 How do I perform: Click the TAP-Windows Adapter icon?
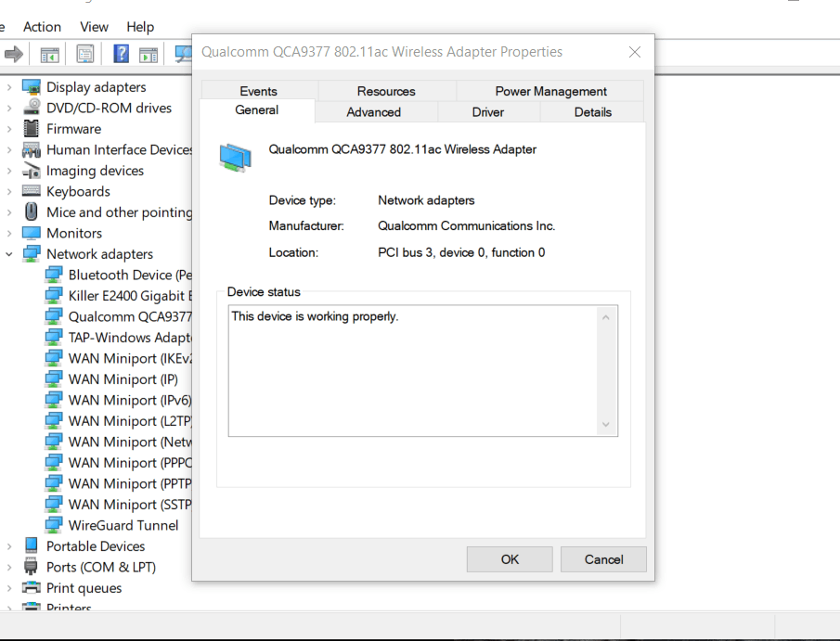pos(54,338)
